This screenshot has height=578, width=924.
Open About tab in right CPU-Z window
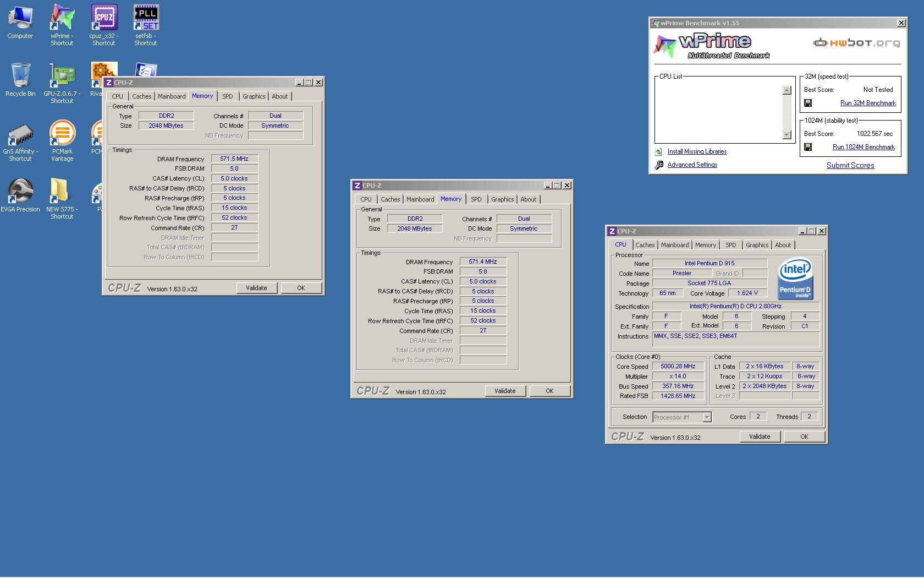(783, 245)
